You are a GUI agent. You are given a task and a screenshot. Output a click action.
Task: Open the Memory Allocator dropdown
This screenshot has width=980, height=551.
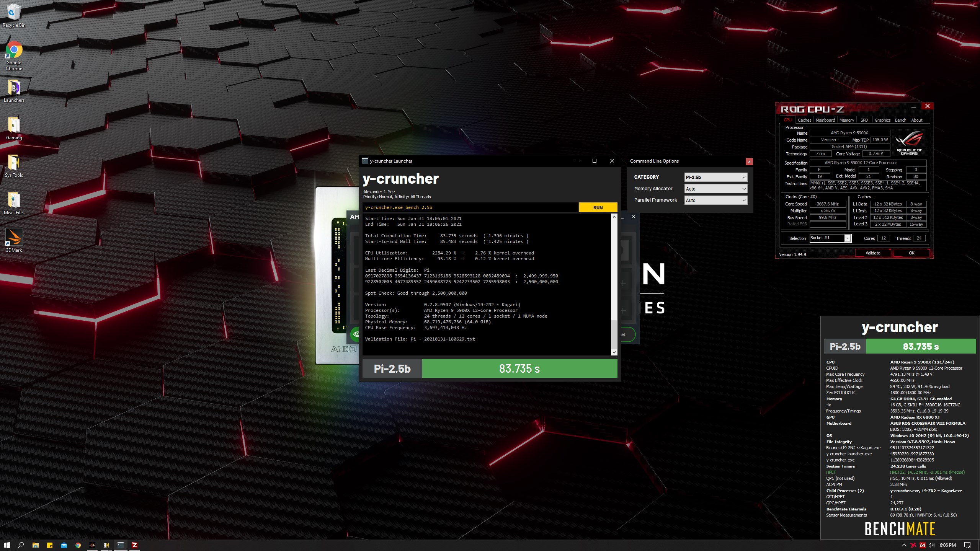coord(715,189)
